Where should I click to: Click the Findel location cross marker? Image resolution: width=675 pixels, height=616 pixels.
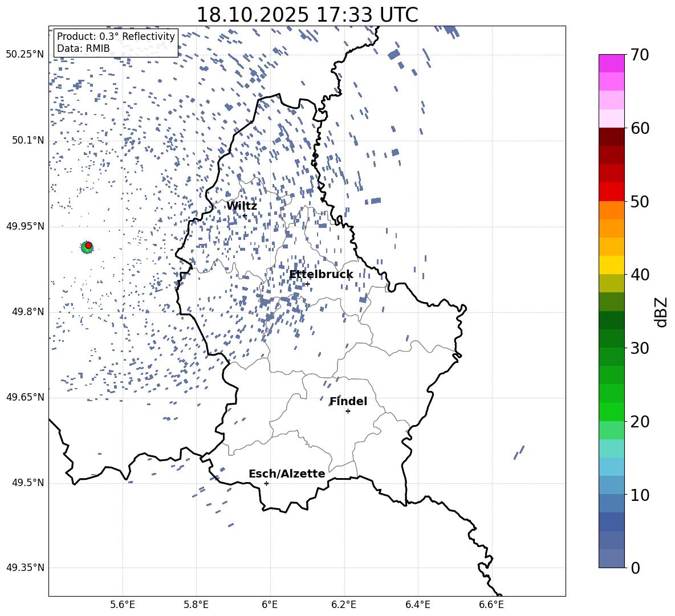point(348,411)
